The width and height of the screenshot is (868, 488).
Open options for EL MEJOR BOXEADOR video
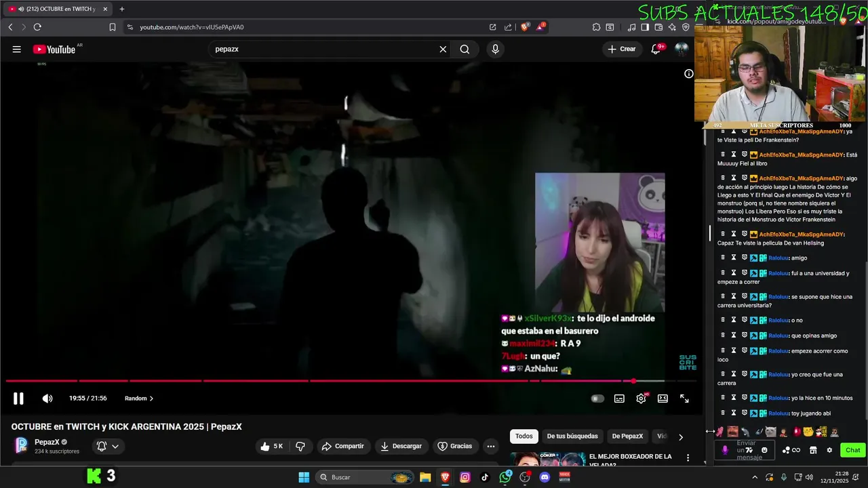(688, 458)
